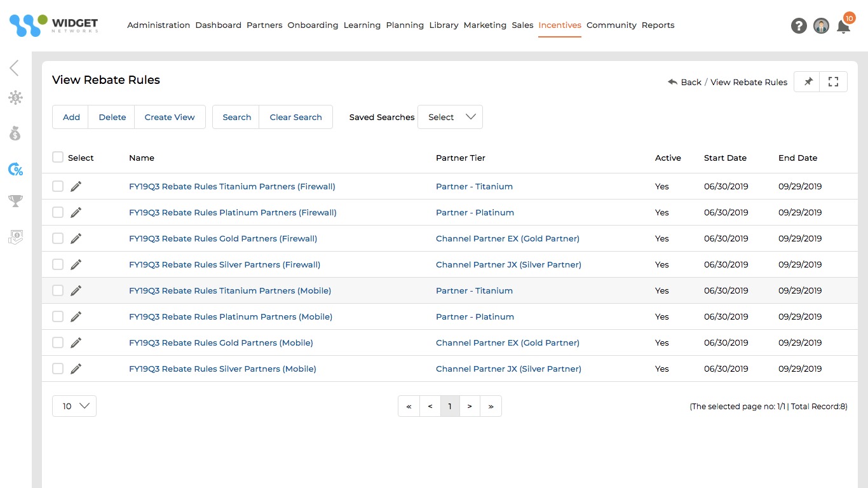Image resolution: width=868 pixels, height=488 pixels.
Task: Open the Planning menu
Action: pyautogui.click(x=405, y=25)
